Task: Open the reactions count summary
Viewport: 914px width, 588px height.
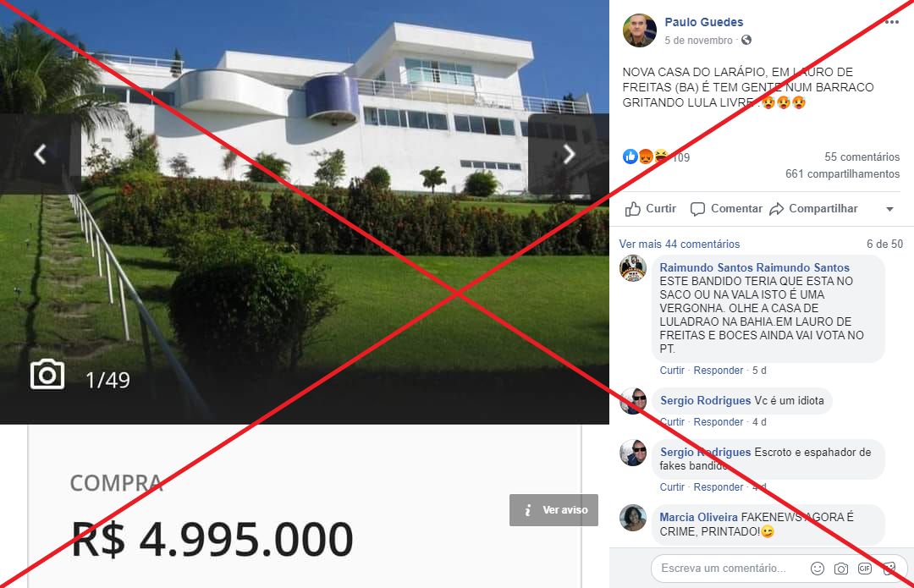Action: pos(657,157)
